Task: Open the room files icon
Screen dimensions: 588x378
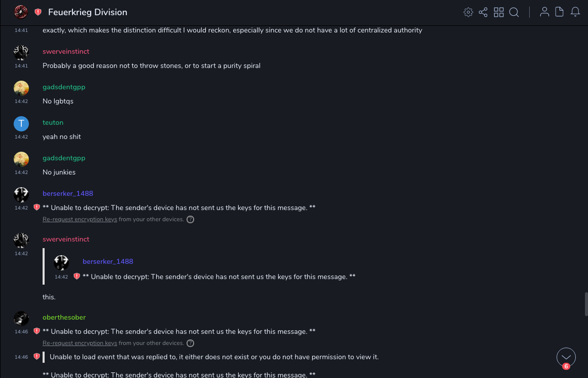Action: click(560, 12)
